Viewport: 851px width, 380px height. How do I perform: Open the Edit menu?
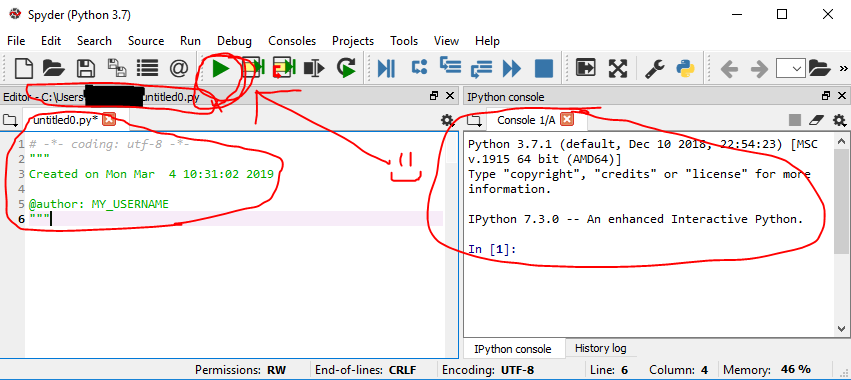coord(51,41)
